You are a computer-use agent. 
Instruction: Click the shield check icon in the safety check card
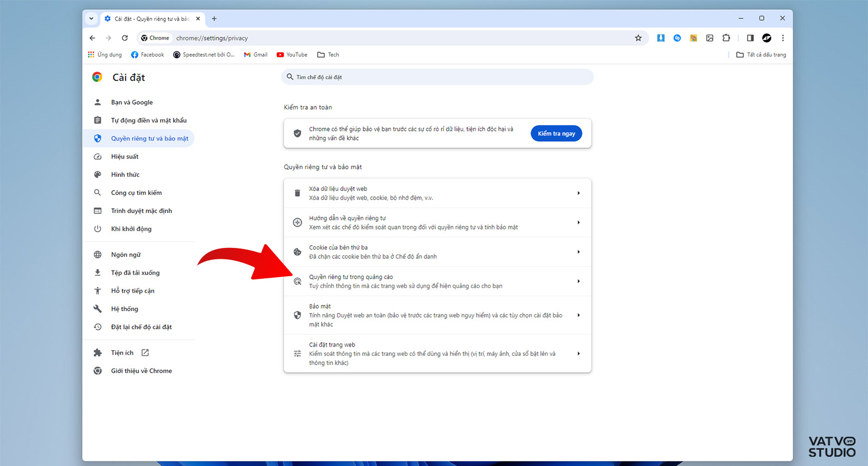(x=297, y=133)
